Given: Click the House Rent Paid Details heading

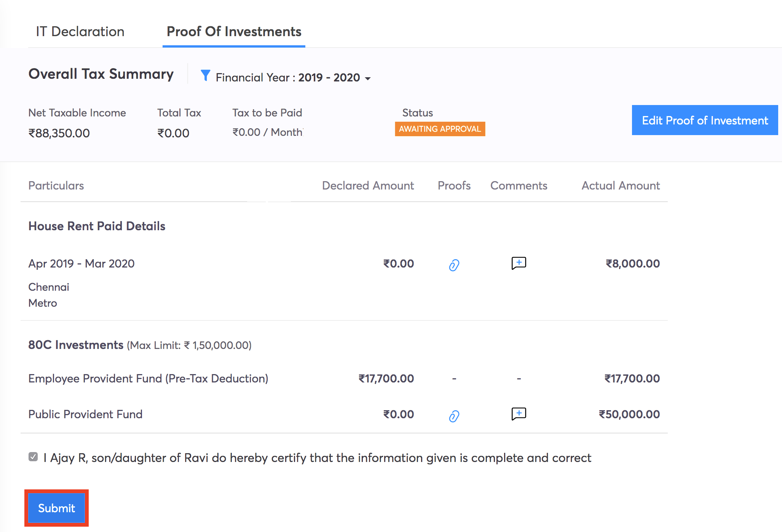Looking at the screenshot, I should tap(97, 226).
